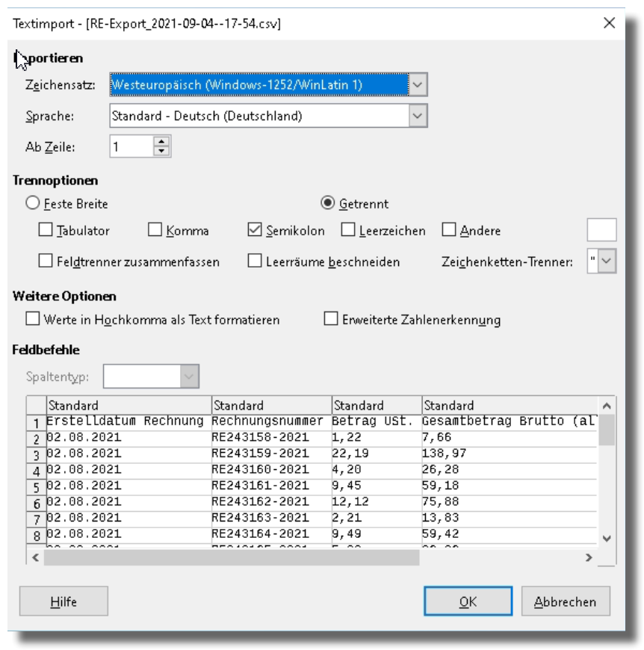The width and height of the screenshot is (644, 650).
Task: Select the Rechnungsnummer column header
Action: click(x=271, y=406)
